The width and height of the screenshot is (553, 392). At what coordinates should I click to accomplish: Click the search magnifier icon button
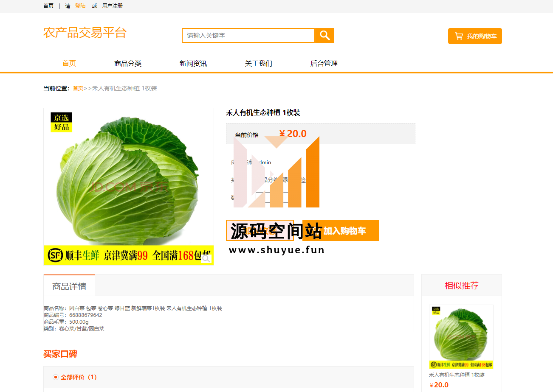coord(324,36)
